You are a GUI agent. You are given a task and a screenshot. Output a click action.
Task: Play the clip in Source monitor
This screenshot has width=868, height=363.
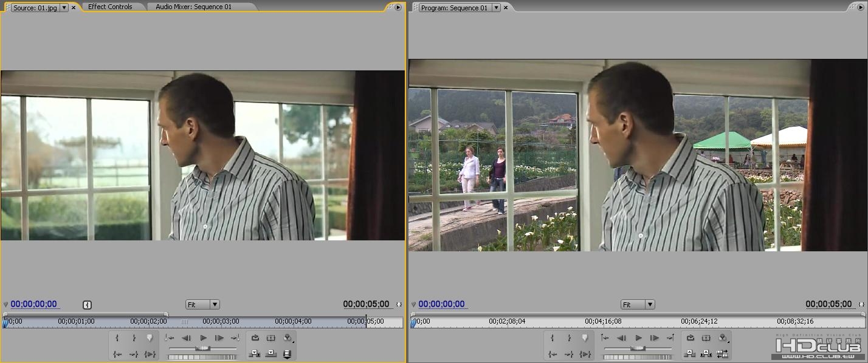[x=203, y=338]
